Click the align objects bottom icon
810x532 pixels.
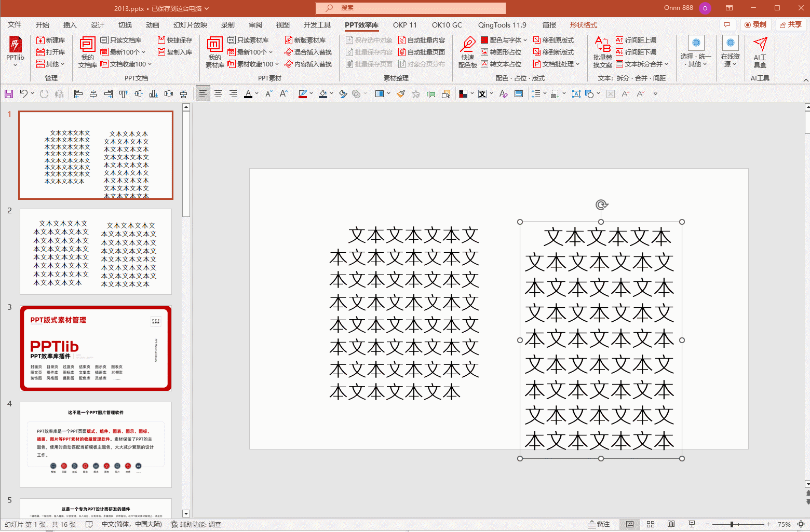point(153,94)
